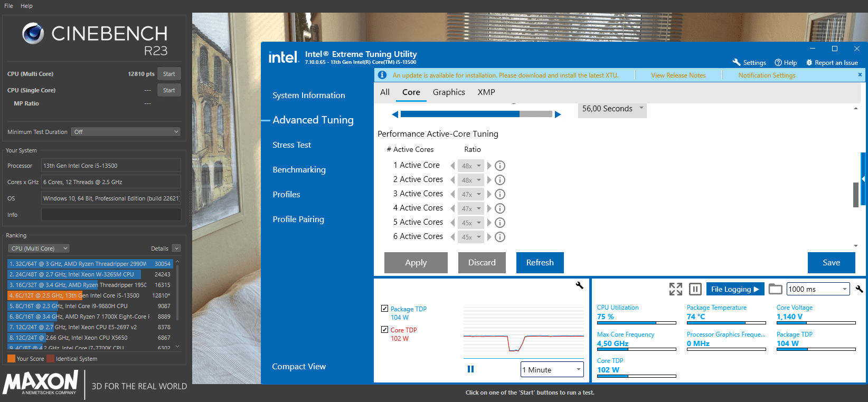The height and width of the screenshot is (402, 868).
Task: Open Cinebench File menu
Action: tap(8, 6)
